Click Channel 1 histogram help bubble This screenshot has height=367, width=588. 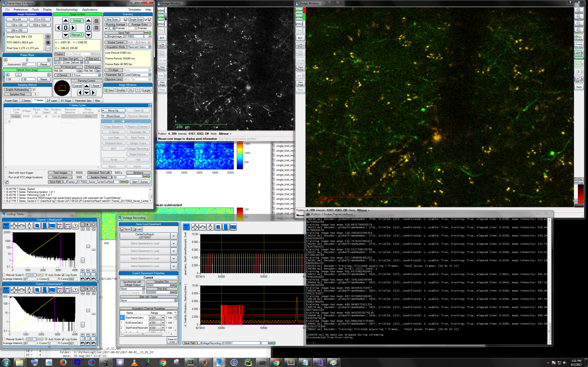[75, 226]
